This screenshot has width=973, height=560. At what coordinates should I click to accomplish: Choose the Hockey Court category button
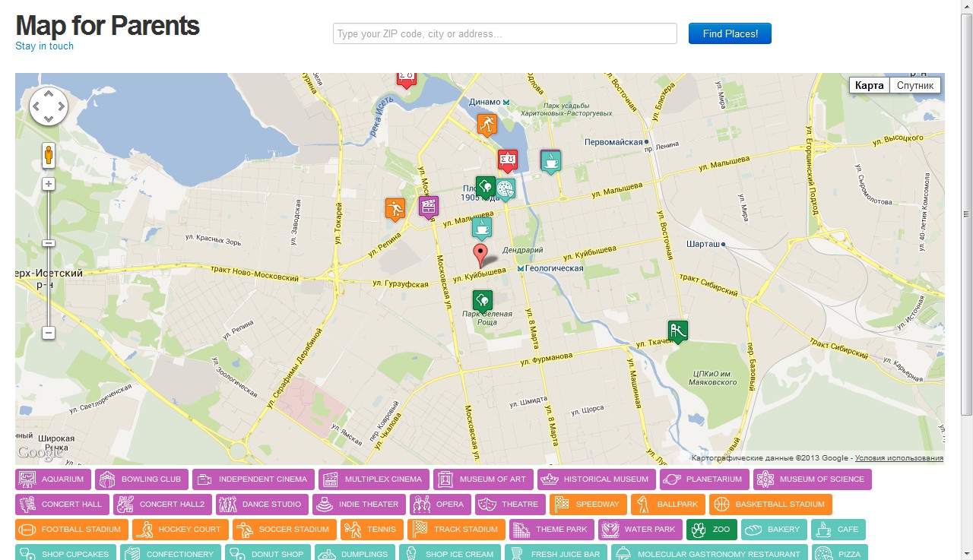tap(181, 530)
